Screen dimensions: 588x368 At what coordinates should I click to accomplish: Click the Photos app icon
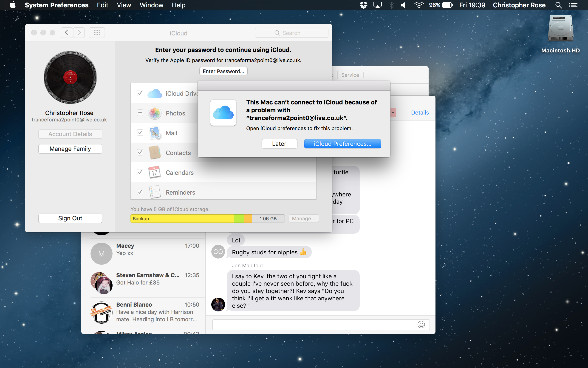155,113
